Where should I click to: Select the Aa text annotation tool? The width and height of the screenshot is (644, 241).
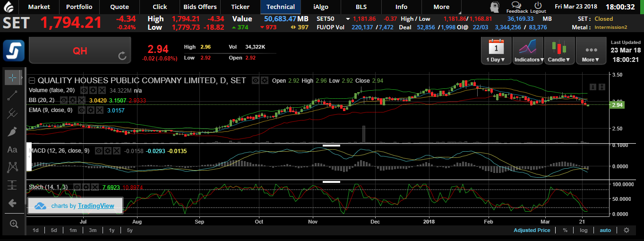click(13, 149)
